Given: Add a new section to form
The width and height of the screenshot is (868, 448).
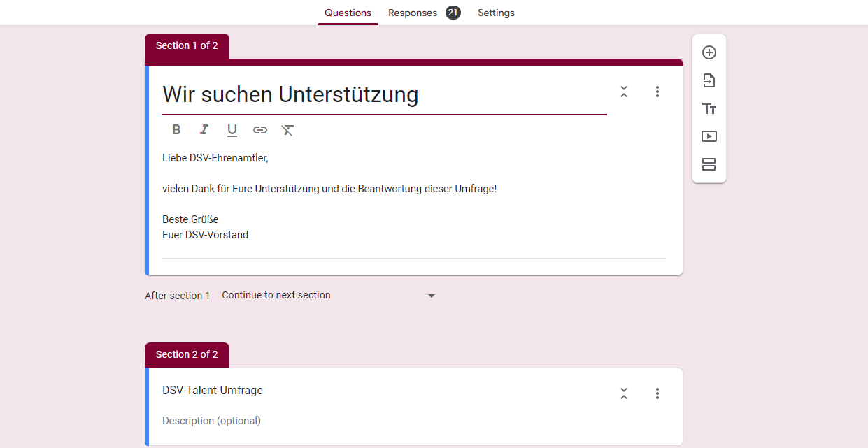Looking at the screenshot, I should [709, 164].
